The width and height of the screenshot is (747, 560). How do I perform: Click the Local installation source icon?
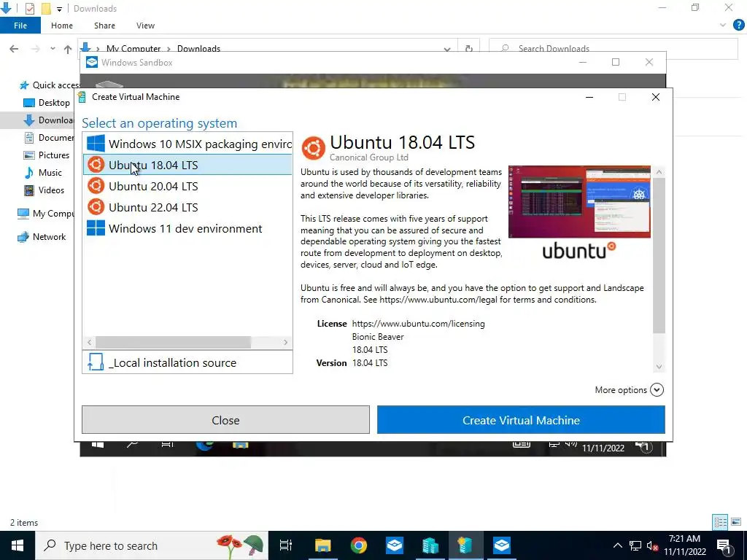tap(96, 362)
